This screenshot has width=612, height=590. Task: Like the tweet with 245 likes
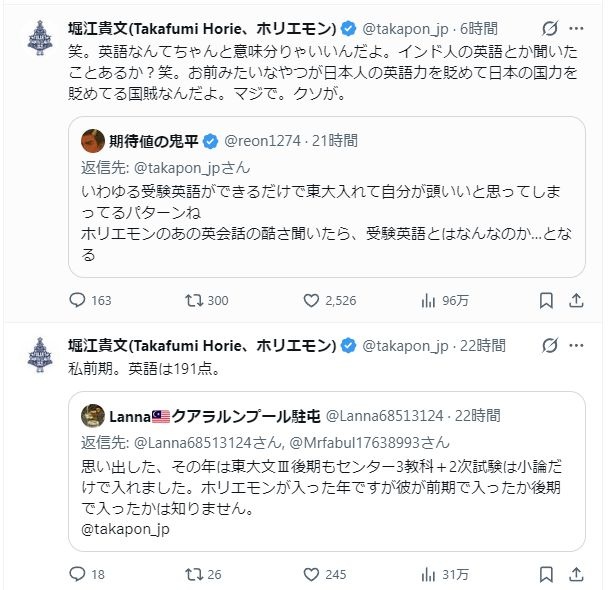click(311, 574)
